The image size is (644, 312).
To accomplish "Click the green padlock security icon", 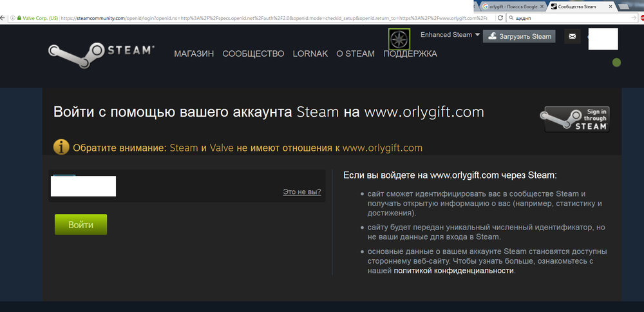I will pyautogui.click(x=20, y=17).
